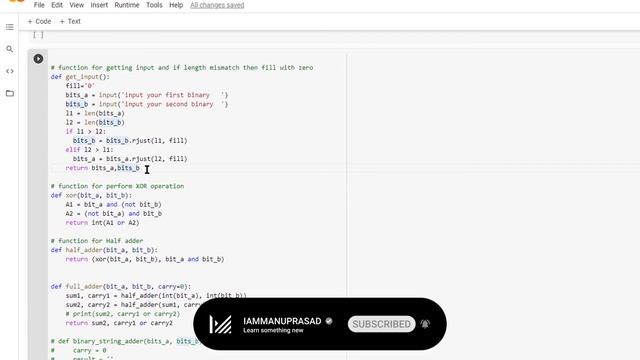Click the 'def full_adder(bit_a, bit_b, carry=0):' line
This screenshot has width=640, height=360.
pos(121,287)
